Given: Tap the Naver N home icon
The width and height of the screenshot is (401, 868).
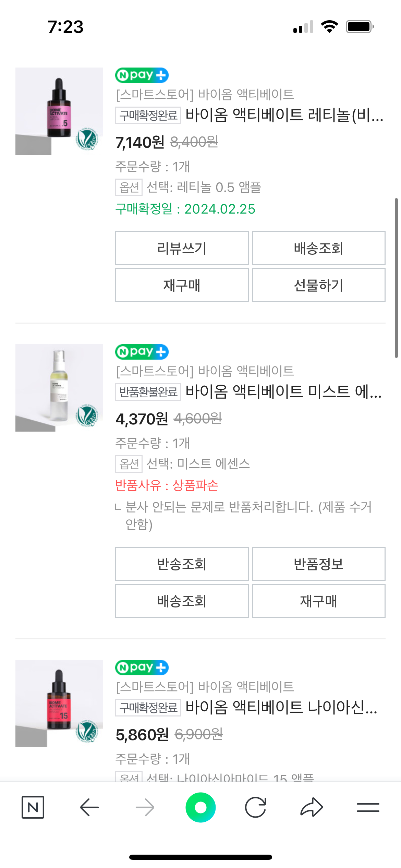Looking at the screenshot, I should pos(33,807).
